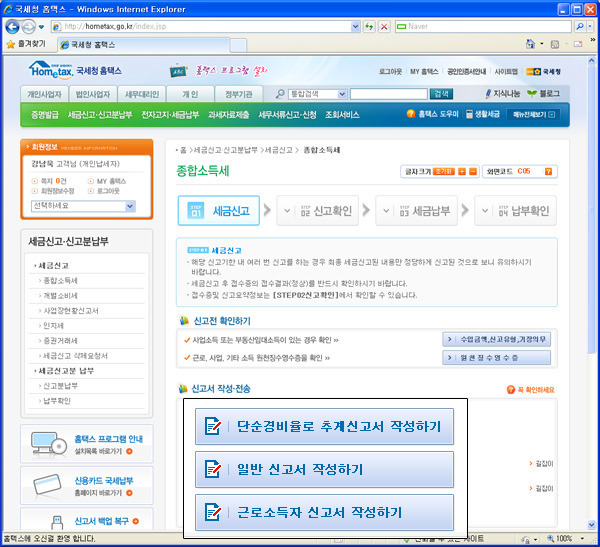Reset font size with 초기화 button
The image size is (600, 547).
coord(443,171)
